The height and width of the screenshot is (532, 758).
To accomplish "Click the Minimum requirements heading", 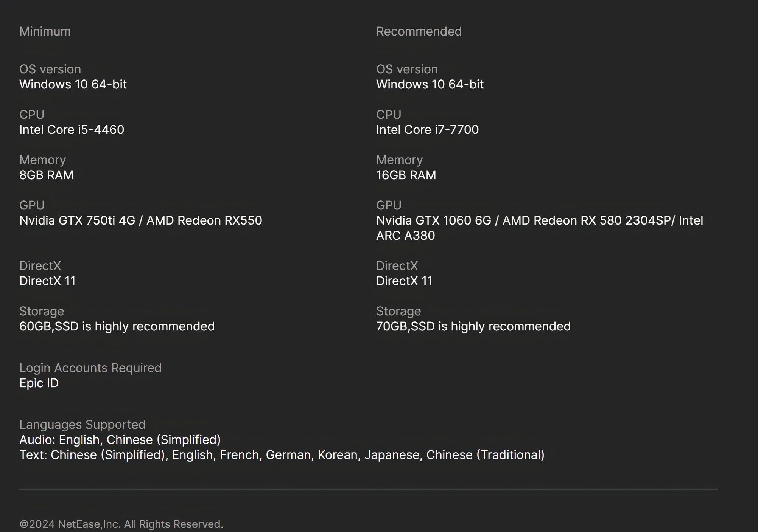I will pos(45,31).
